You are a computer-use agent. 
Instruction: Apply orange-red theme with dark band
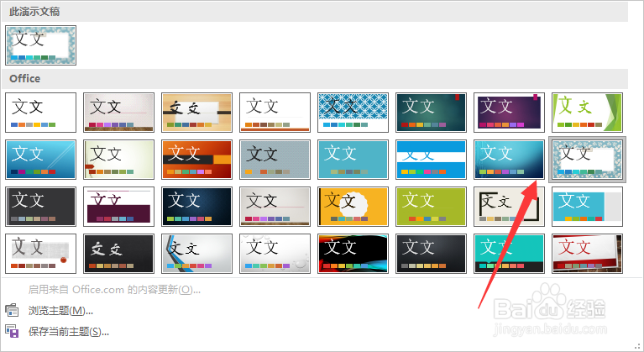click(x=196, y=160)
